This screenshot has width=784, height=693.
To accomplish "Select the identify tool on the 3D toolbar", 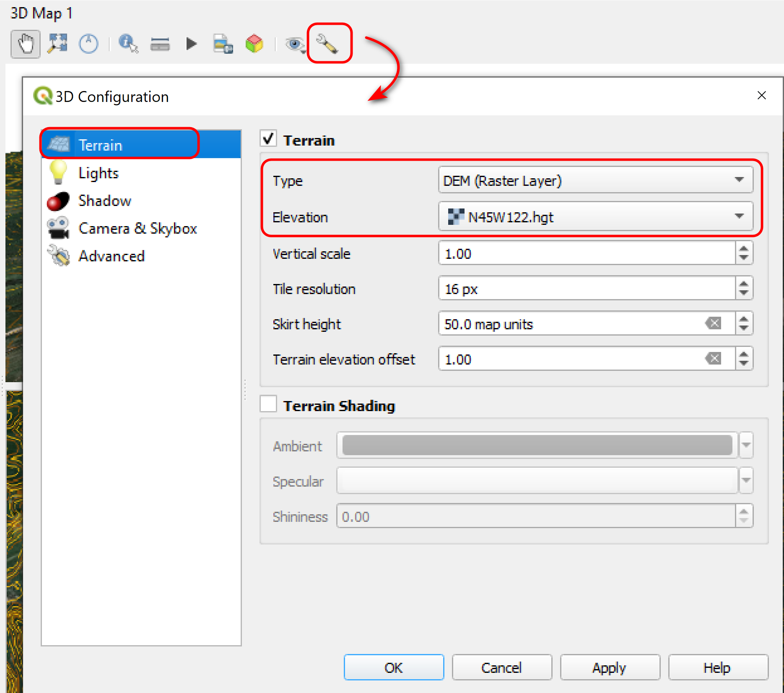I will (x=128, y=44).
